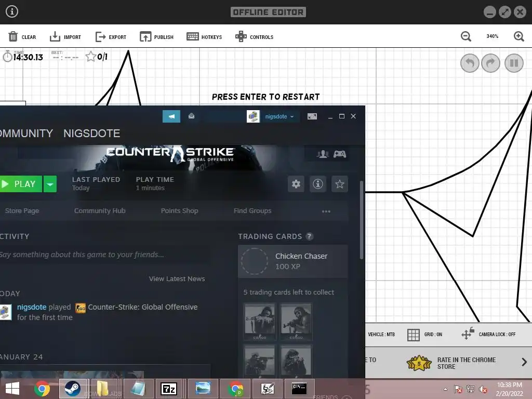Open taskbar clock showing 10:38 PM
Viewport: 532px width, 399px height.
(x=510, y=389)
